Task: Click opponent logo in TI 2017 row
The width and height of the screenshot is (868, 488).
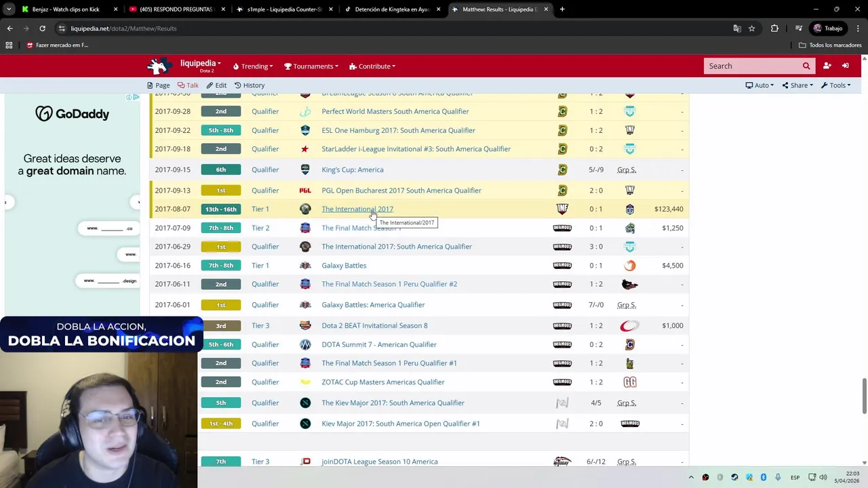Action: (x=630, y=209)
